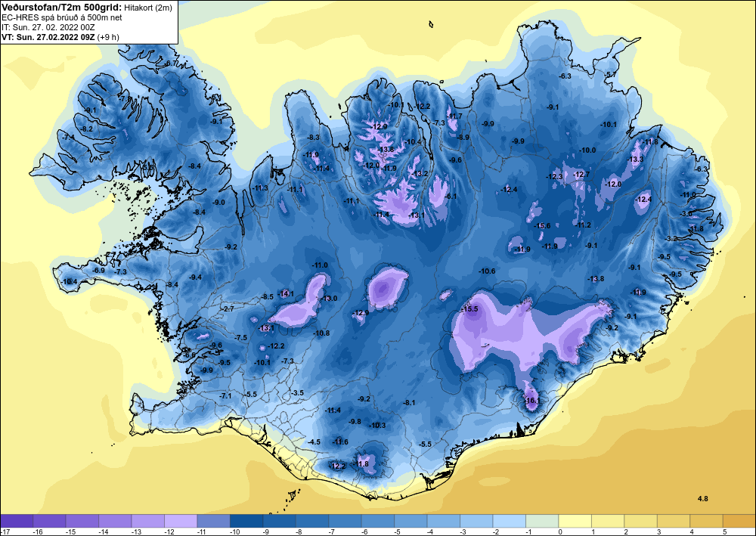Click the '-7.5' temperature value
This screenshot has height=536, width=756.
[240, 338]
